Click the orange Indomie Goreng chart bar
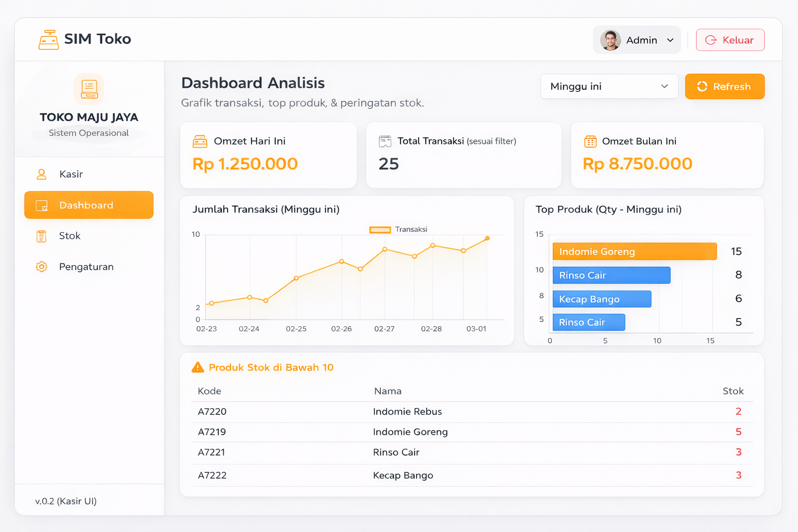The image size is (798, 532). coord(634,251)
